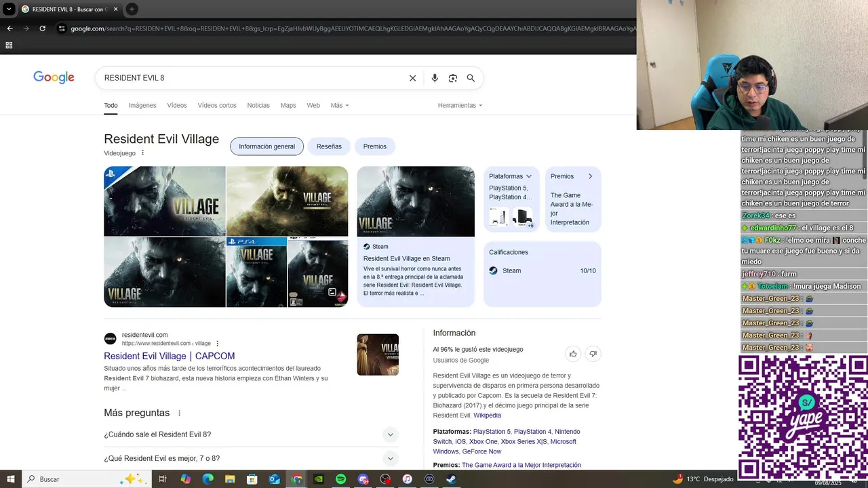Viewport: 868px width, 488px height.
Task: Open Steam from the taskbar
Action: coord(451,479)
